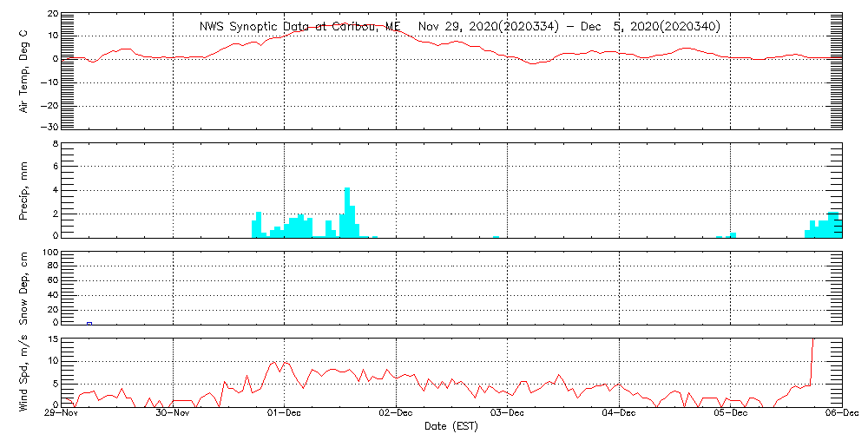Select the 29-Nov date tick label

pos(65,415)
